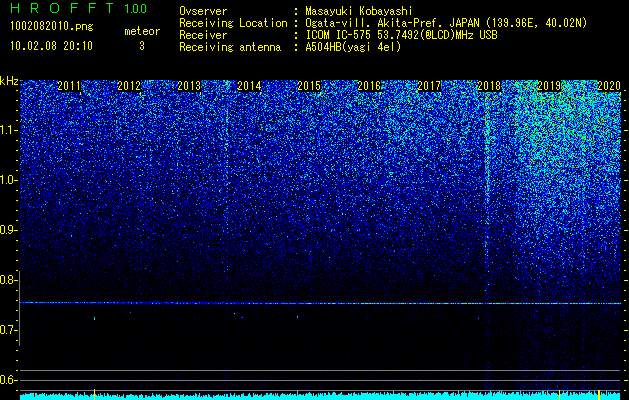This screenshot has width=629, height=400.
Task: Click the 2011 time marker
Action: (69, 86)
